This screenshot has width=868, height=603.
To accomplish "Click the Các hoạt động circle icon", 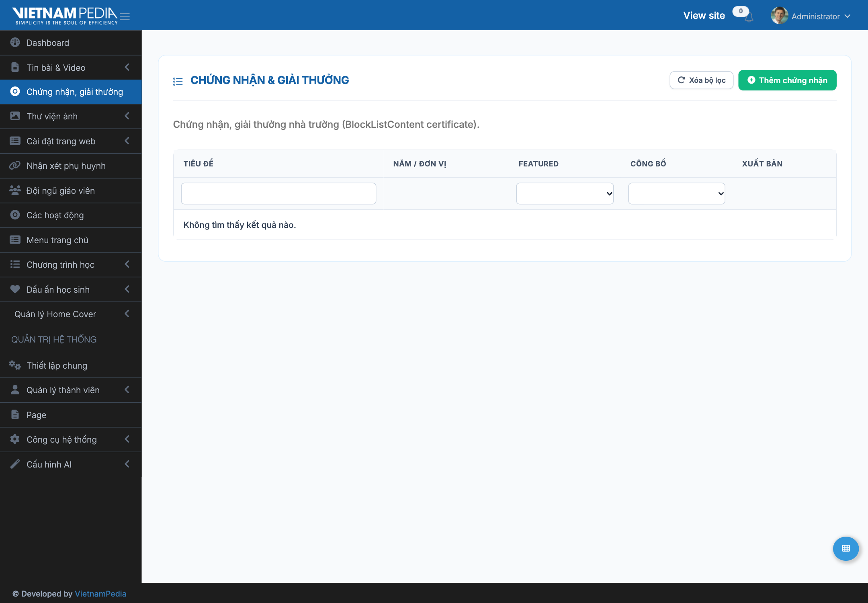I will click(x=15, y=215).
